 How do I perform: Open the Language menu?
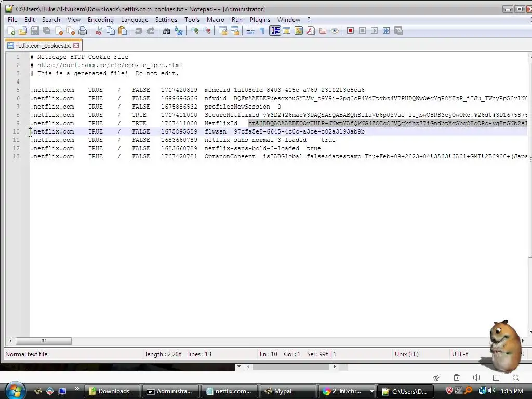(x=135, y=20)
